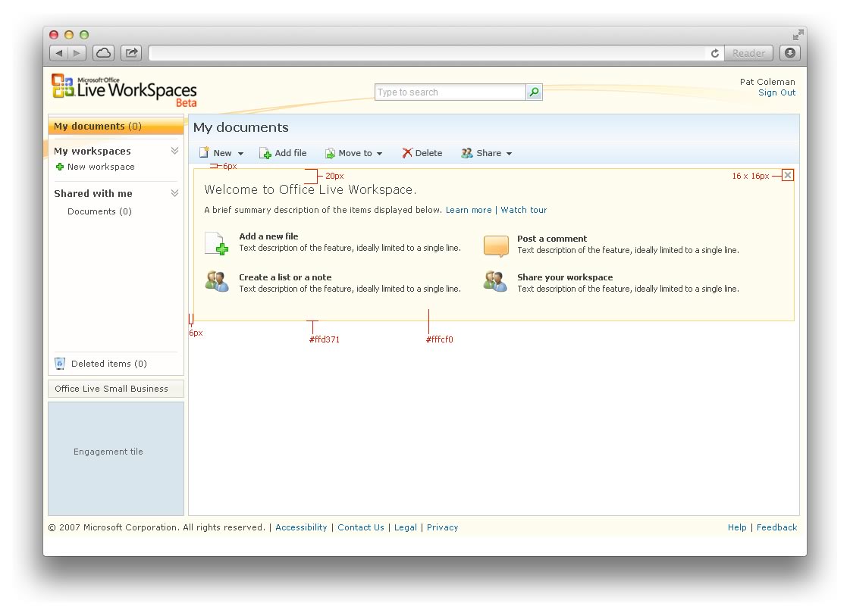Open the iCloud tabs button

pyautogui.click(x=104, y=53)
